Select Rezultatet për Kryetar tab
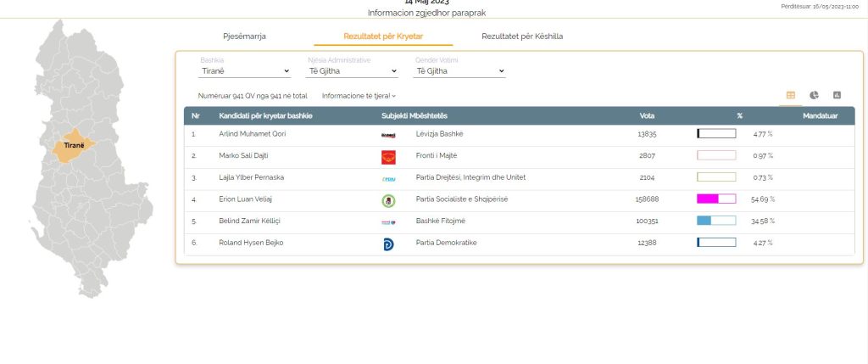Image resolution: width=868 pixels, height=364 pixels. click(383, 36)
